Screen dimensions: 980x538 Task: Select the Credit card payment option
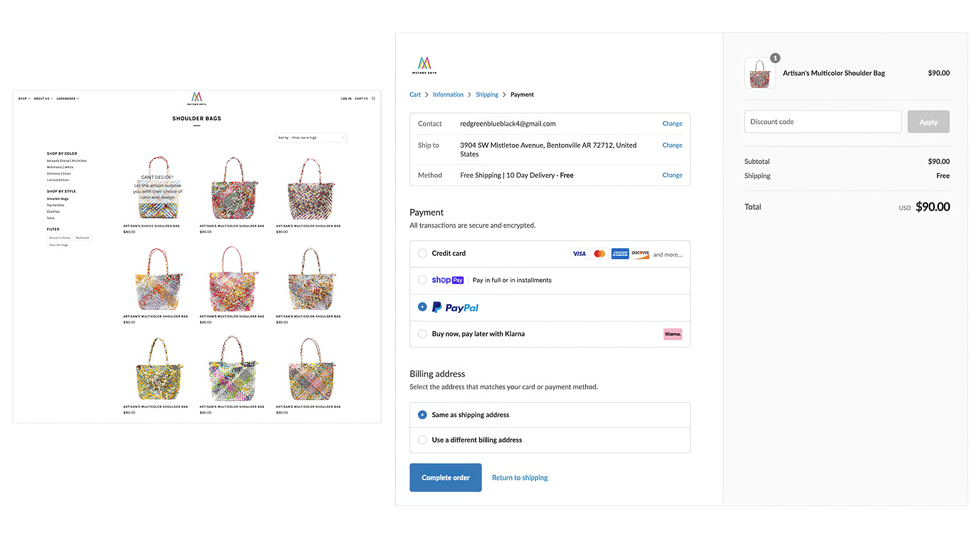click(422, 253)
